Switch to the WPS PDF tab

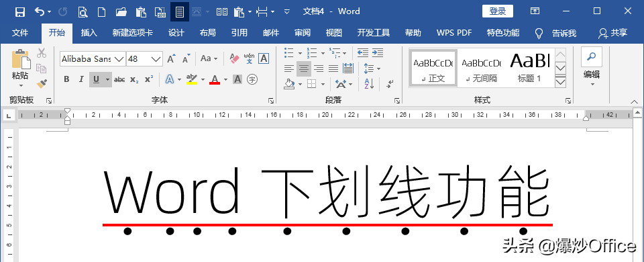pos(454,33)
